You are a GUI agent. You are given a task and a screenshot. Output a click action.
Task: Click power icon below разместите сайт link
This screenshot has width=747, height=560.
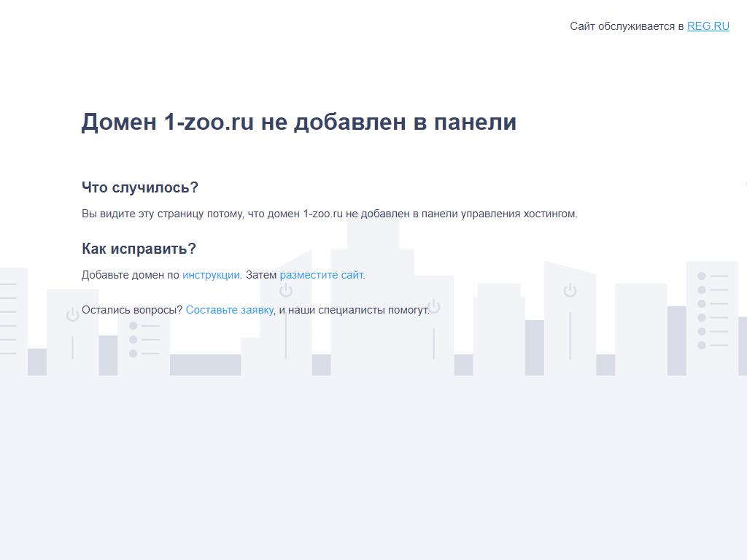click(x=286, y=291)
